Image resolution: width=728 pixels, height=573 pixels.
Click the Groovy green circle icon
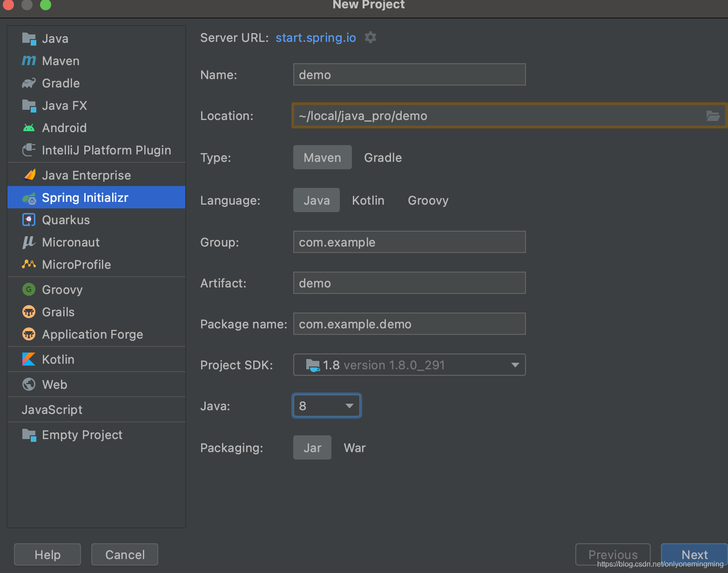tap(29, 289)
